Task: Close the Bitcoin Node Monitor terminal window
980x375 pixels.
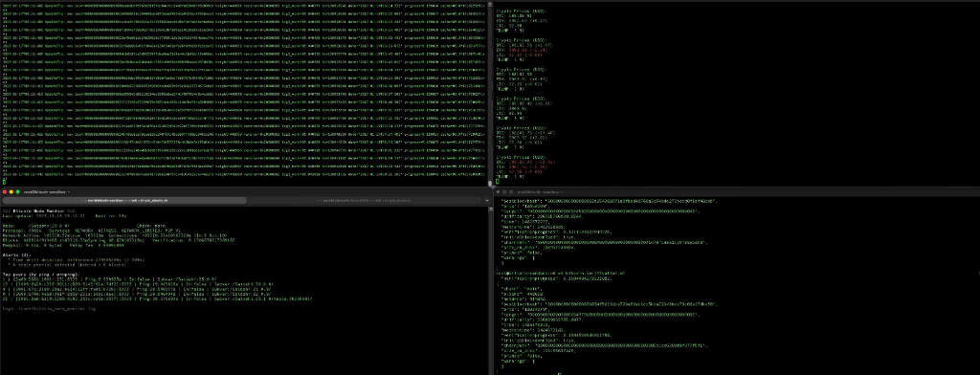Action: click(5, 192)
